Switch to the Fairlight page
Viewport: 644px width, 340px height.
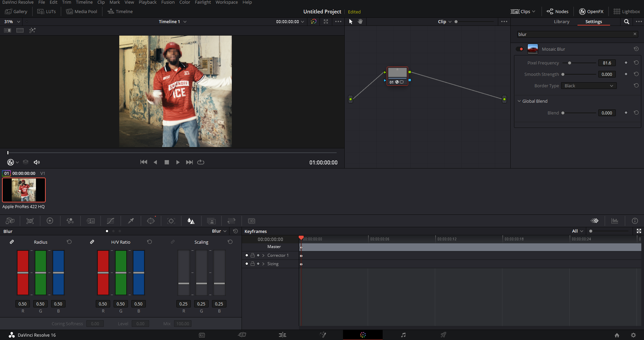[403, 335]
